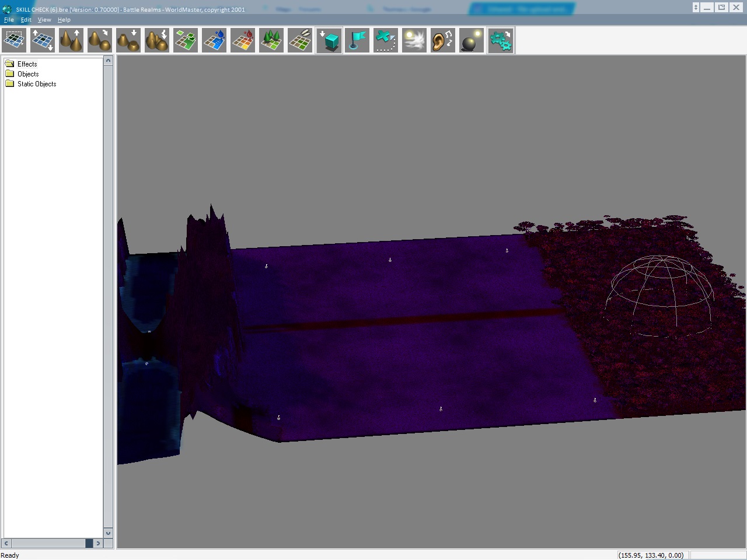Open the Static Objects folder
Image resolution: width=747 pixels, height=560 pixels.
(x=36, y=84)
